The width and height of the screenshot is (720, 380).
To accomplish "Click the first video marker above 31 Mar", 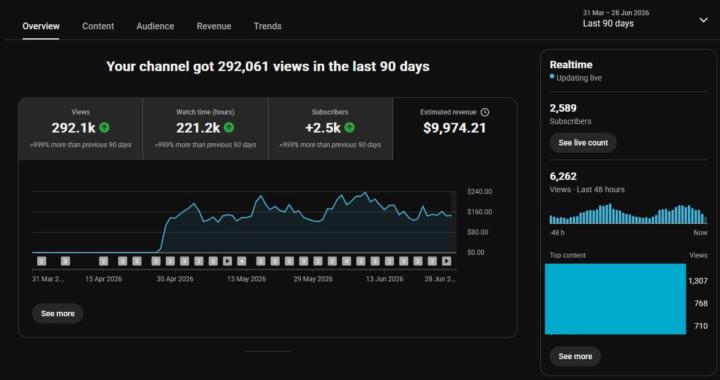I will 41,261.
